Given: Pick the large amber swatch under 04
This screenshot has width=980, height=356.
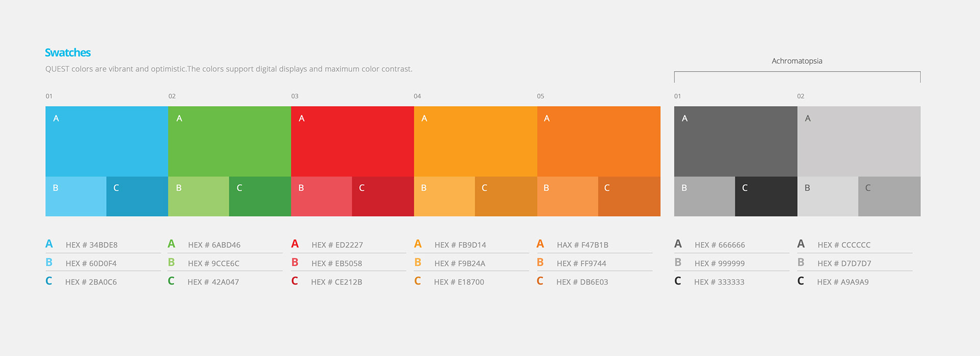Looking at the screenshot, I should click(x=475, y=141).
